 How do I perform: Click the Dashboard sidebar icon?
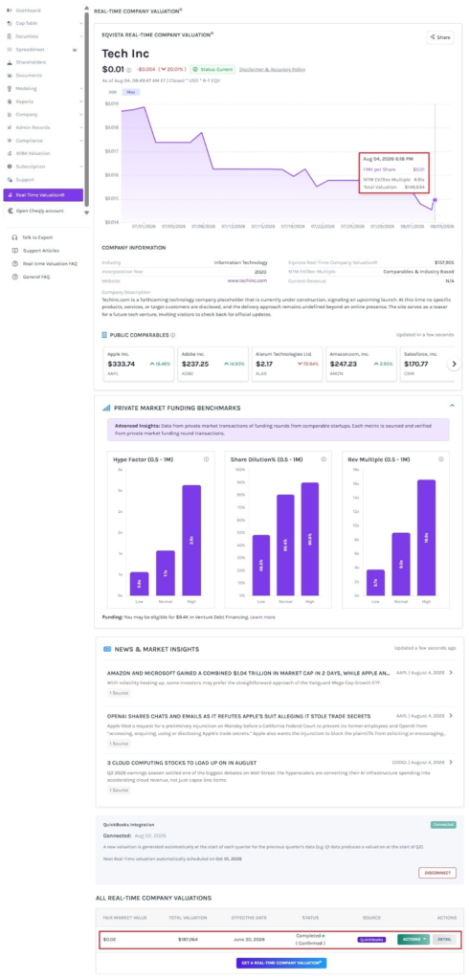point(10,11)
